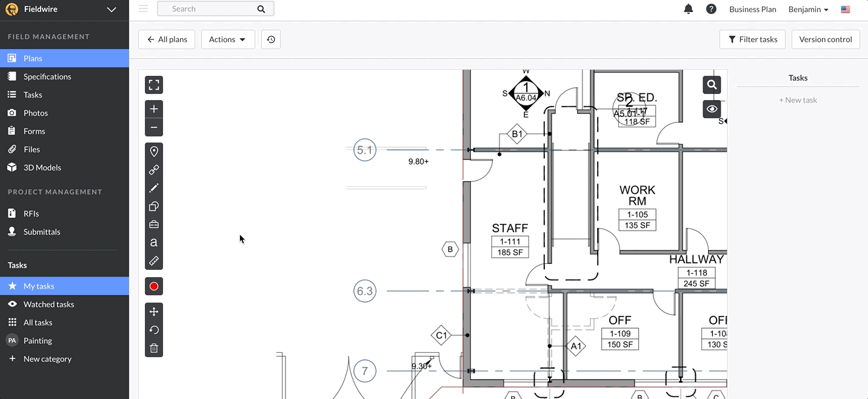Screen dimensions: 868x399
Task: Open 3D Models in sidebar
Action: click(x=64, y=167)
